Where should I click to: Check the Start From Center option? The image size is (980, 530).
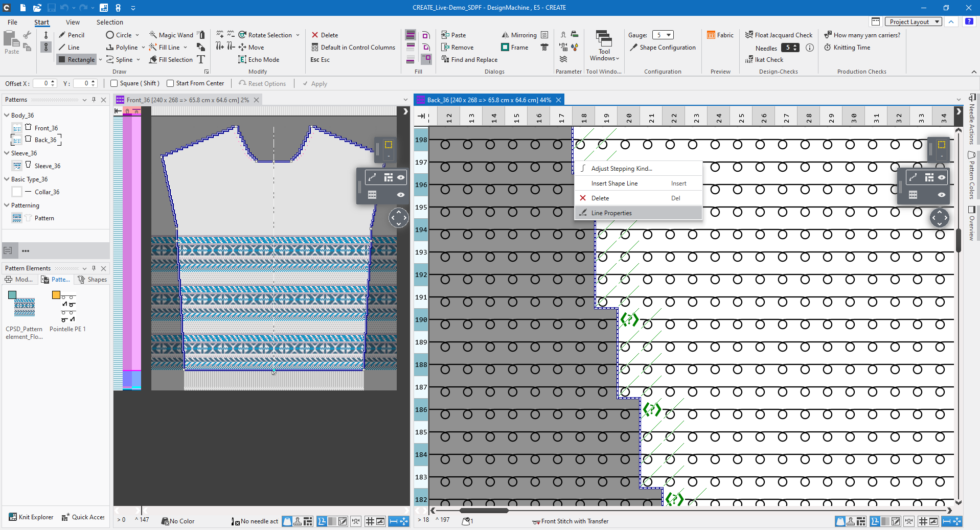click(171, 83)
